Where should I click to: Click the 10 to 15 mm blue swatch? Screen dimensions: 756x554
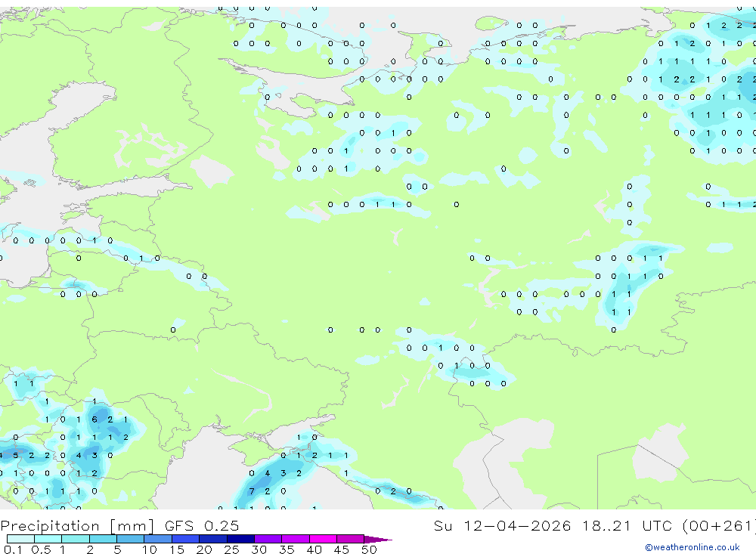pos(158,539)
